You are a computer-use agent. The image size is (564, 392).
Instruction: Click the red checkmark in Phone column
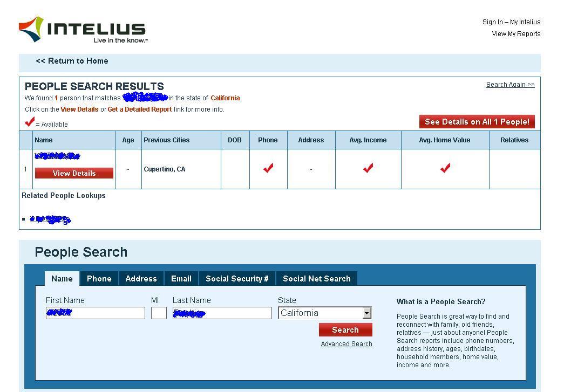coord(268,168)
